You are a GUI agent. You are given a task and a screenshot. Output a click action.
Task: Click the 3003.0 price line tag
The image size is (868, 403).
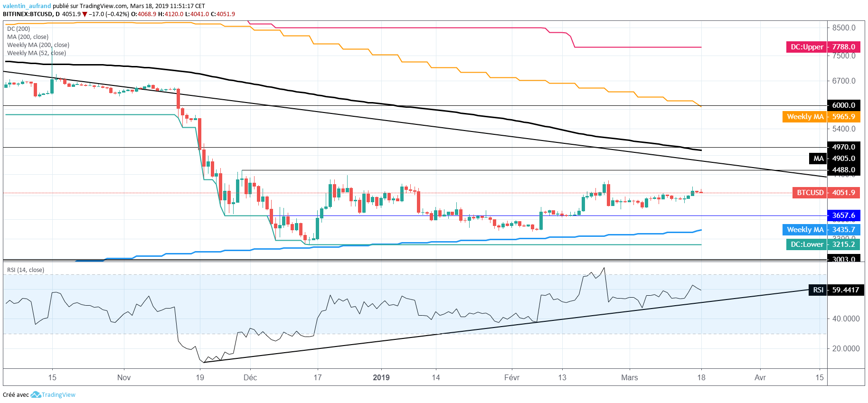[844, 258]
